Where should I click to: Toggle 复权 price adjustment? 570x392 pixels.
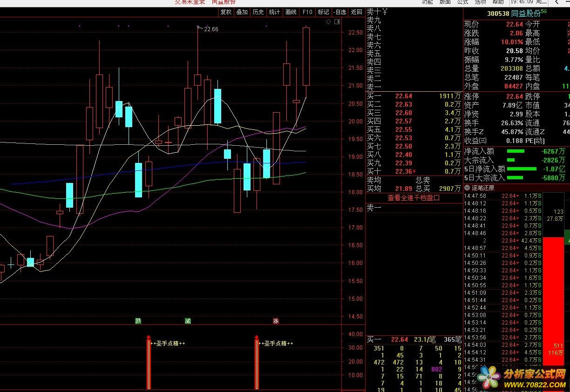pyautogui.click(x=226, y=12)
